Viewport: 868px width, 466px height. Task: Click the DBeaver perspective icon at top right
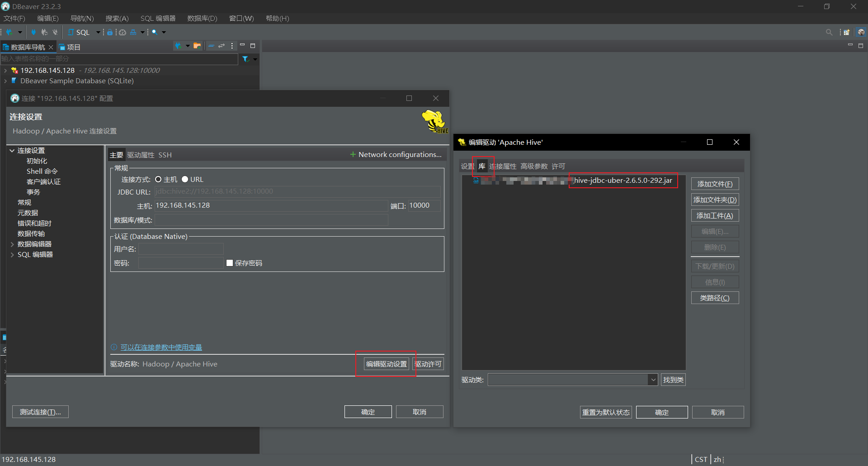[861, 32]
